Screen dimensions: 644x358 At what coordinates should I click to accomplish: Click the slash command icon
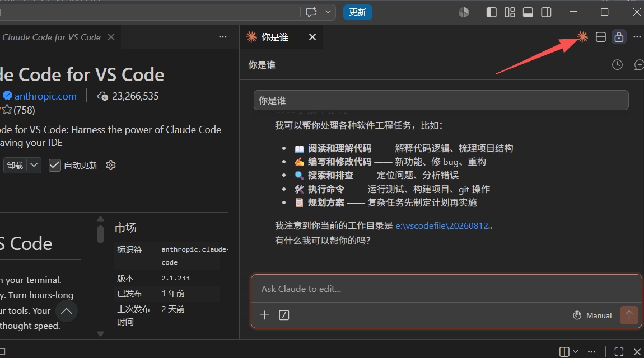(x=284, y=315)
